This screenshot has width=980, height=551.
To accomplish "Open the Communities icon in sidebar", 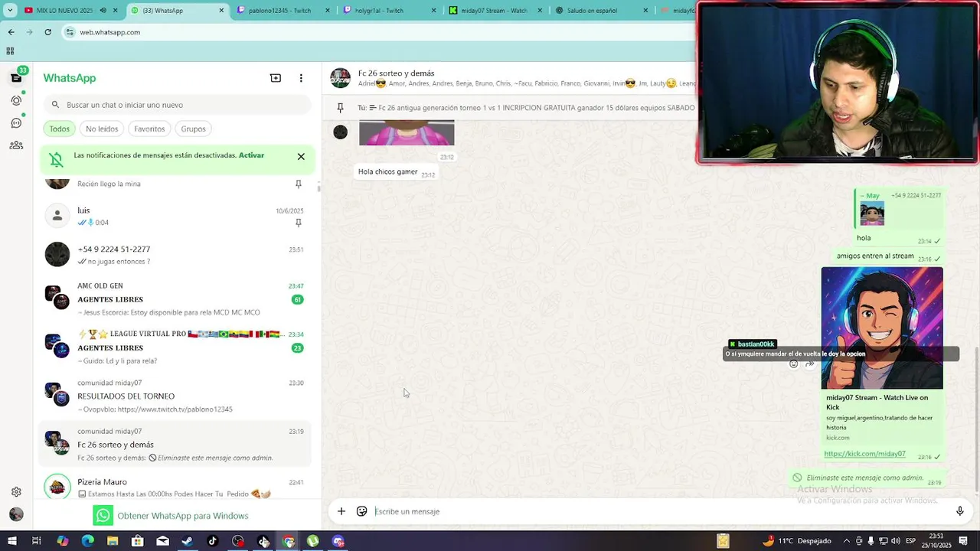I will click(x=16, y=145).
